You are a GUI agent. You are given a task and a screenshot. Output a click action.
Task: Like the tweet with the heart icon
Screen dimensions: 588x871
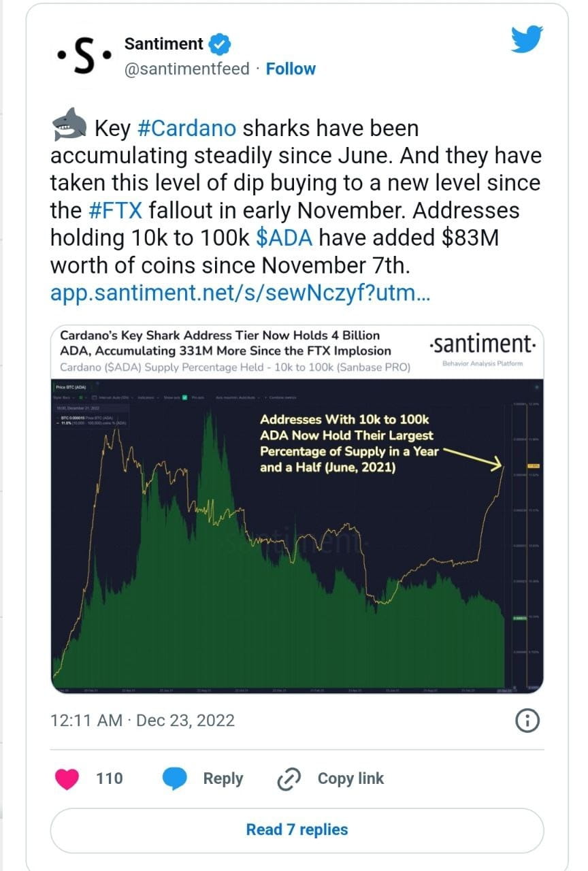67,778
